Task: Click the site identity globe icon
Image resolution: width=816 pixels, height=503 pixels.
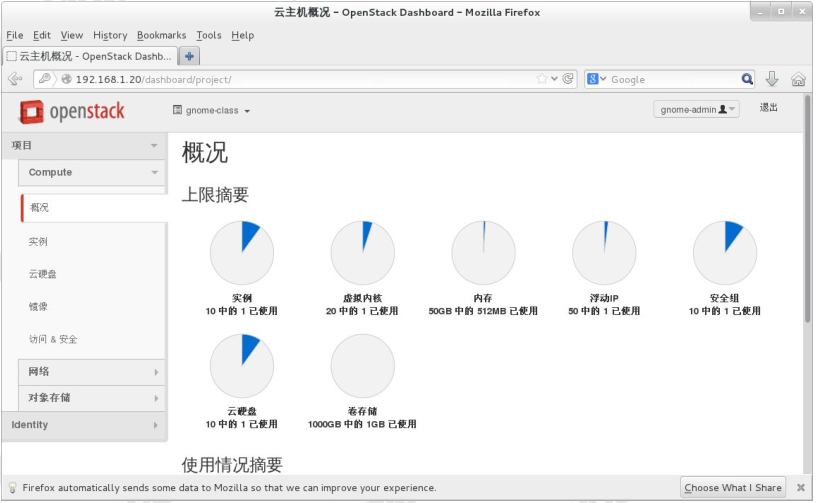Action: pos(66,79)
